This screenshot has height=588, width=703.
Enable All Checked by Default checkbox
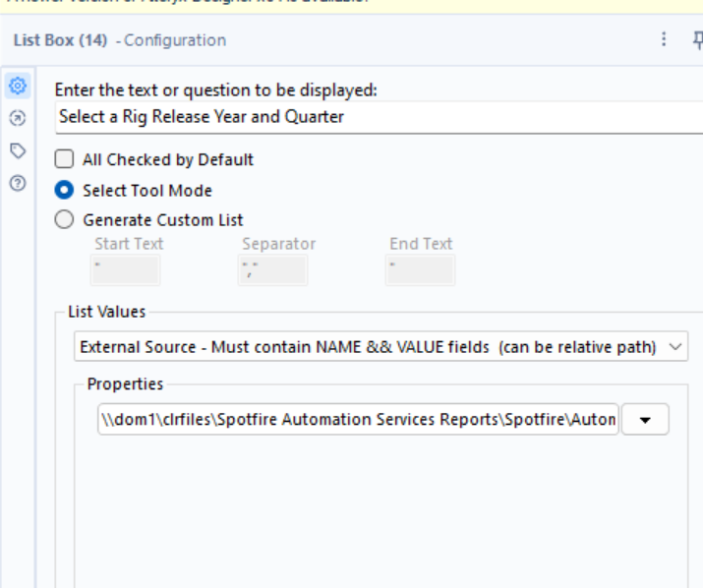point(64,159)
